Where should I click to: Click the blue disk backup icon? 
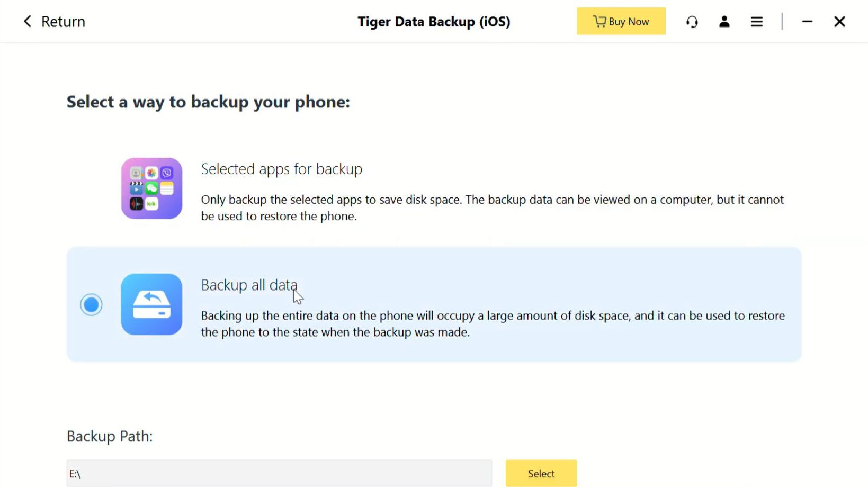tap(151, 304)
